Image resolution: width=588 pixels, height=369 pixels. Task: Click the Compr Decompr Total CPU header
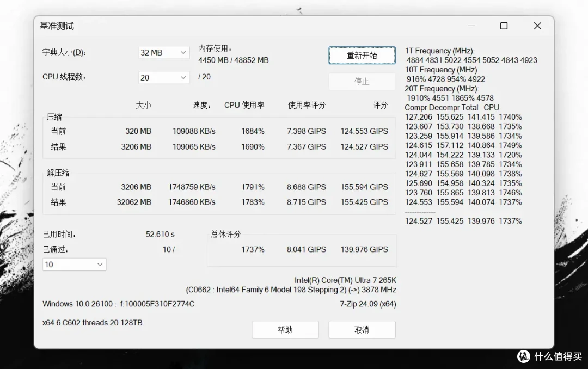coord(452,108)
